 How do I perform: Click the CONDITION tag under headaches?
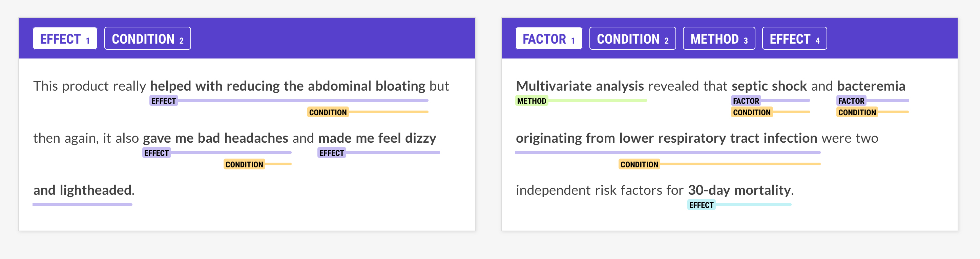pyautogui.click(x=244, y=164)
